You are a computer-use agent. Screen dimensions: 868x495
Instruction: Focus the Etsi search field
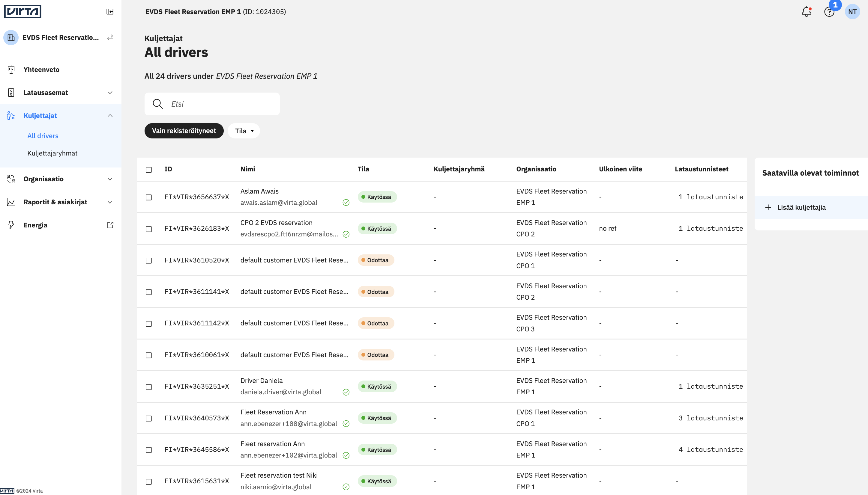[212, 104]
